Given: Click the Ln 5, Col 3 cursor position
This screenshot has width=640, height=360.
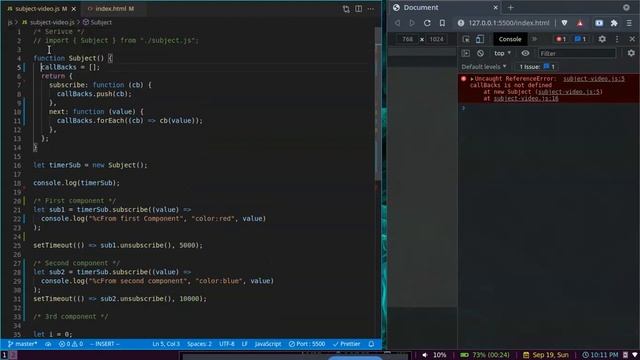Looking at the screenshot, I should pyautogui.click(x=166, y=344).
